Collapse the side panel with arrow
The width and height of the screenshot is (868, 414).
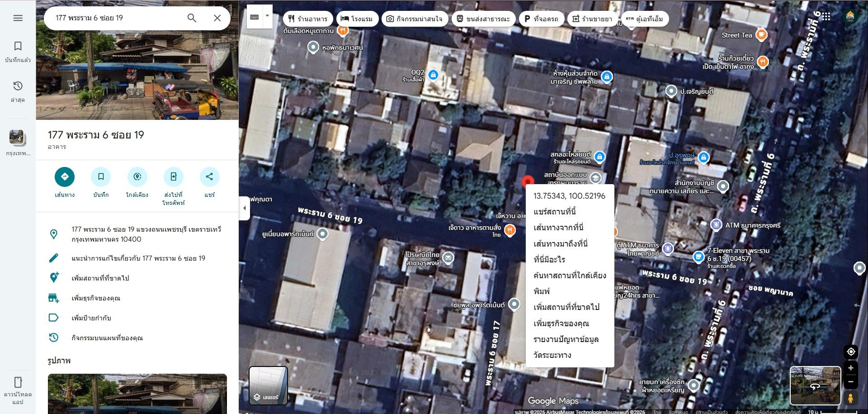tap(245, 208)
